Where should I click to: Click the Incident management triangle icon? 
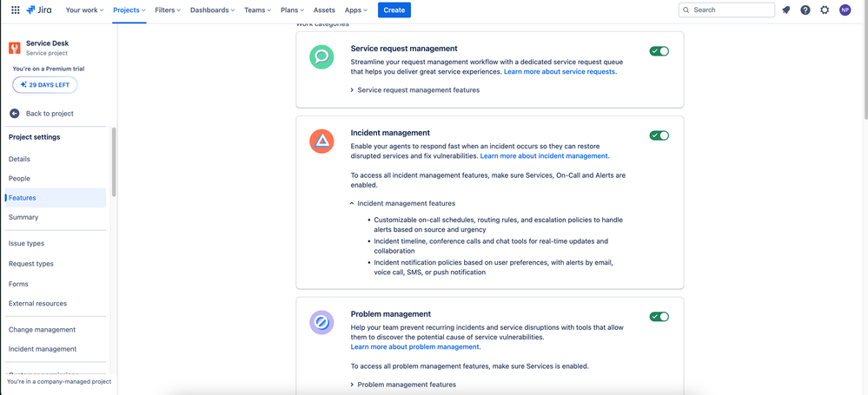321,141
